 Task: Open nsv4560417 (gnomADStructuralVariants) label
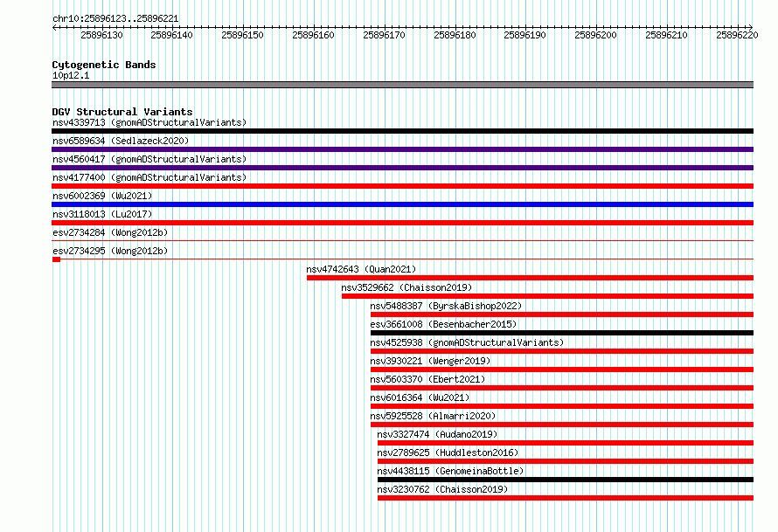tap(149, 159)
